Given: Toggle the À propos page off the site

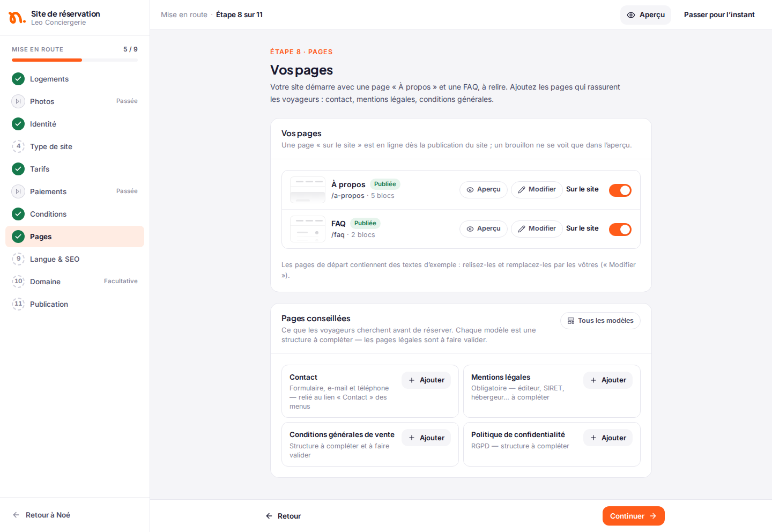Looking at the screenshot, I should point(620,190).
